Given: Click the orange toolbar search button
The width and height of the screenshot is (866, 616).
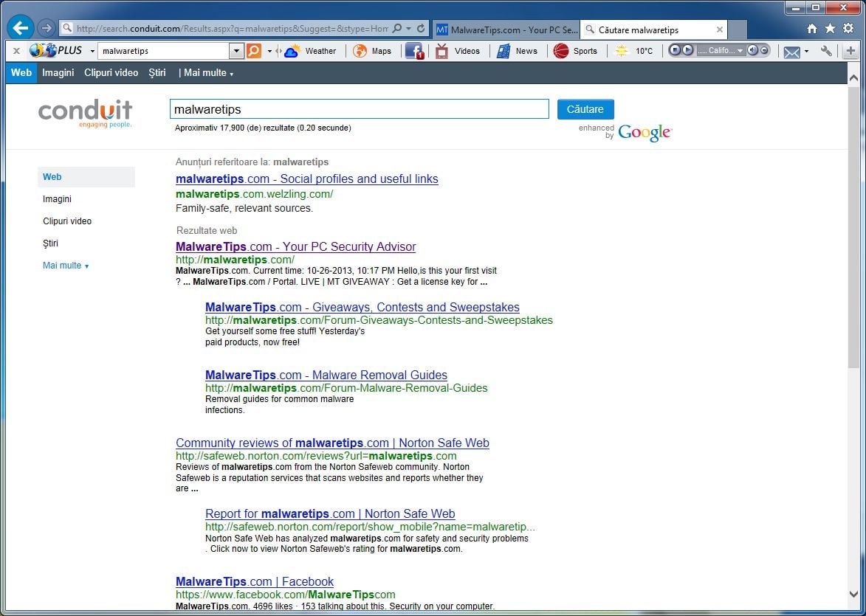Looking at the screenshot, I should (253, 51).
